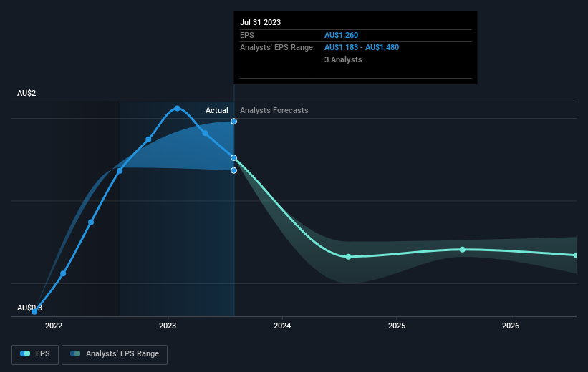Select the peak EPS data point near 2023

[x=178, y=108]
